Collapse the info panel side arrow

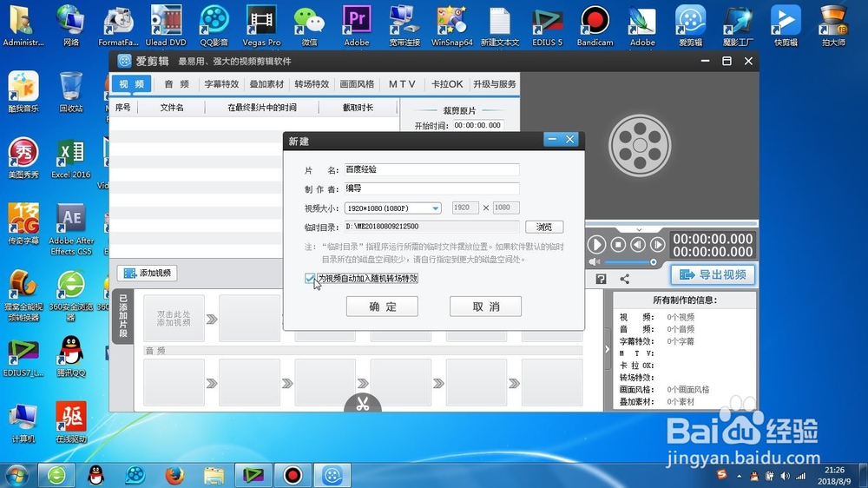pyautogui.click(x=608, y=350)
